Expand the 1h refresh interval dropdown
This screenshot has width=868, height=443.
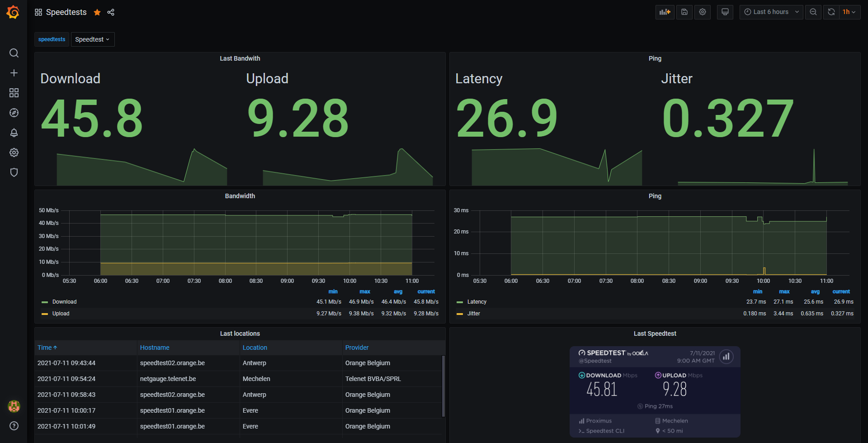click(x=849, y=12)
